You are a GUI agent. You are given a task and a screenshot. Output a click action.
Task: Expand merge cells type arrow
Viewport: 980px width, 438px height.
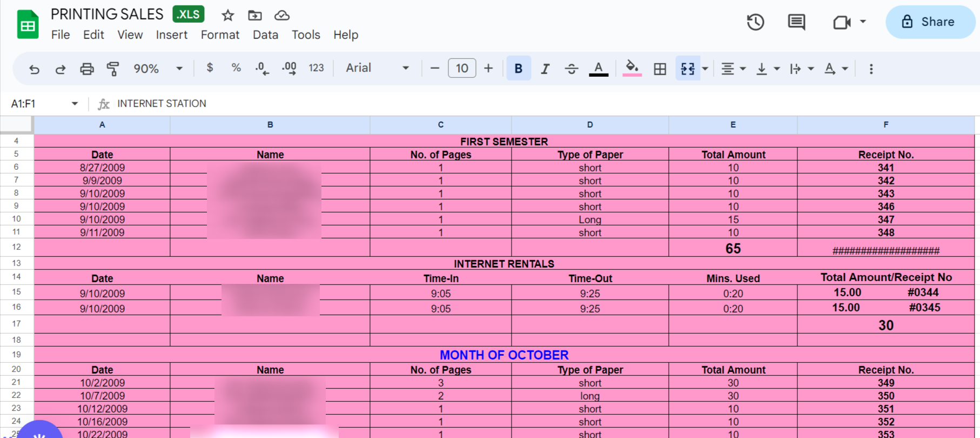[705, 69]
